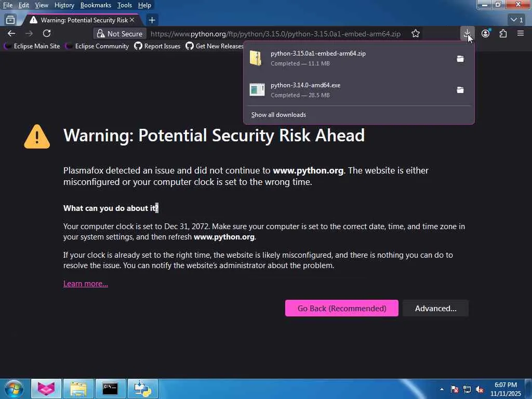Open Eclipse Main Site bookmark

click(32, 46)
